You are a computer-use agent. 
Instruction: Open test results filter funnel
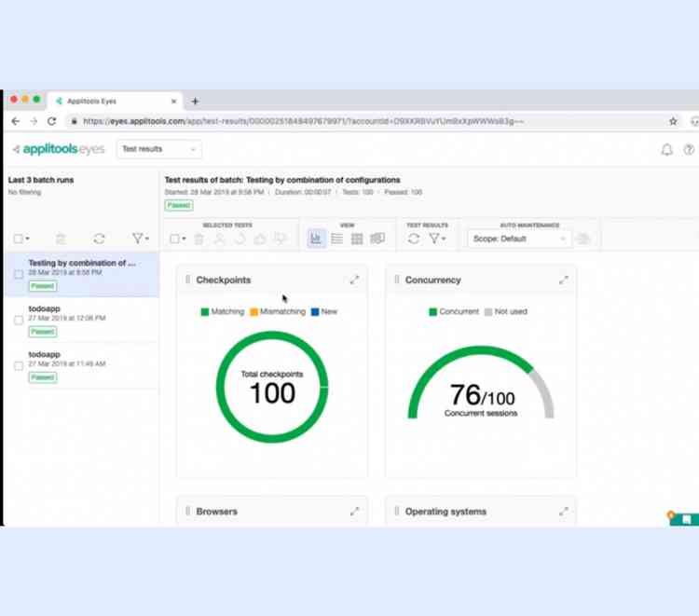(436, 239)
